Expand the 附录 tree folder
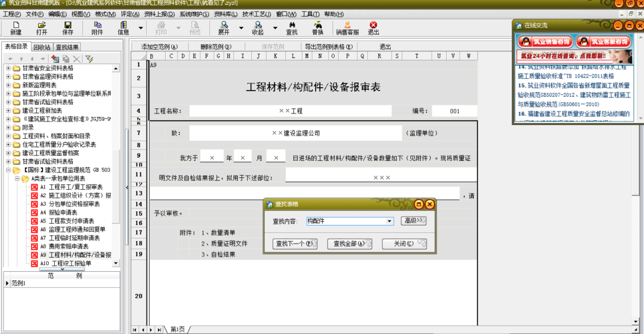644x334 pixels. click(8, 128)
